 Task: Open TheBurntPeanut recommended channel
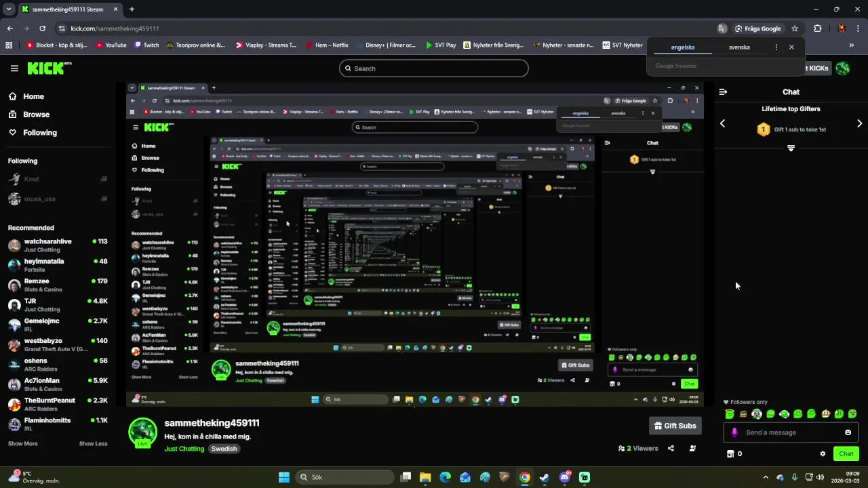(58, 405)
